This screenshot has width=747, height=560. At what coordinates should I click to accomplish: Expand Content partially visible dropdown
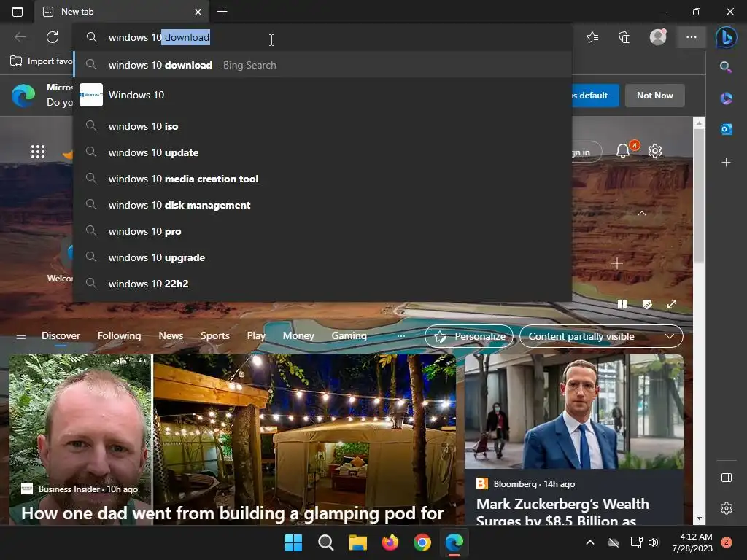point(601,336)
